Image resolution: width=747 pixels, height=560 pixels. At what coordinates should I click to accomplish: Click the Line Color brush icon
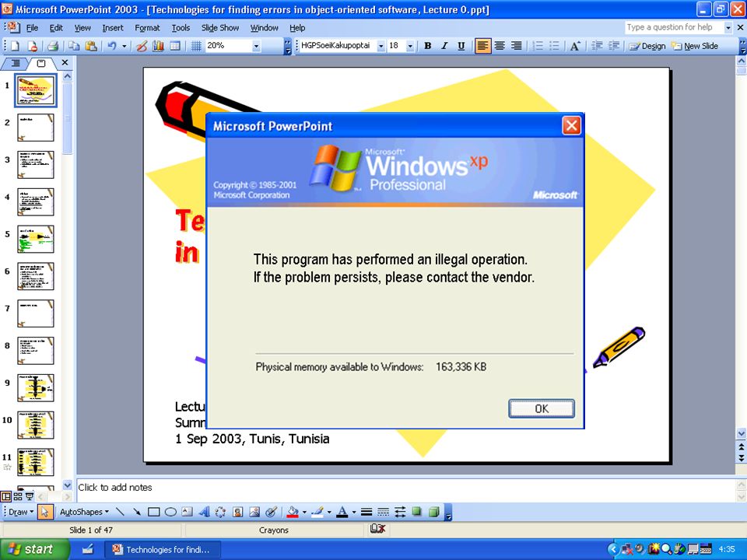(x=317, y=512)
